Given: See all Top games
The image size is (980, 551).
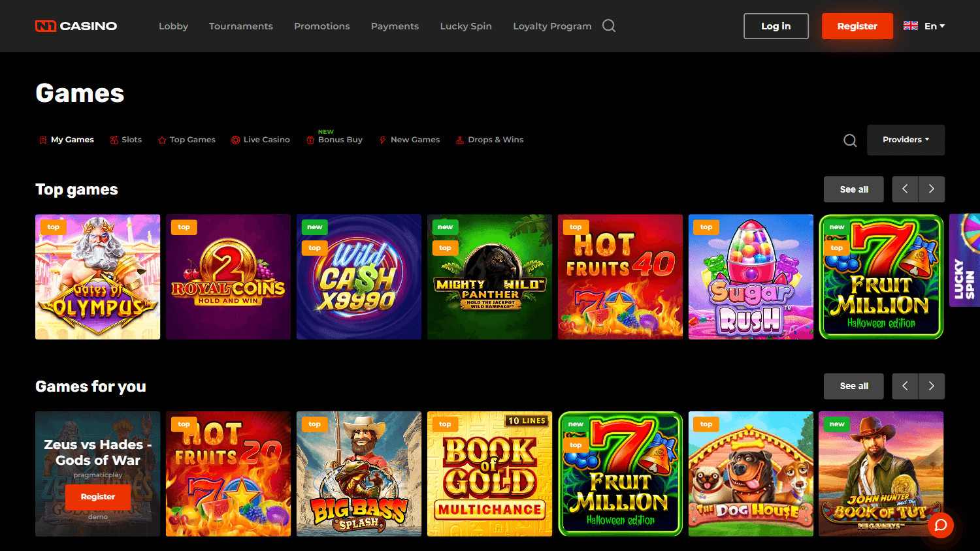Looking at the screenshot, I should [853, 189].
